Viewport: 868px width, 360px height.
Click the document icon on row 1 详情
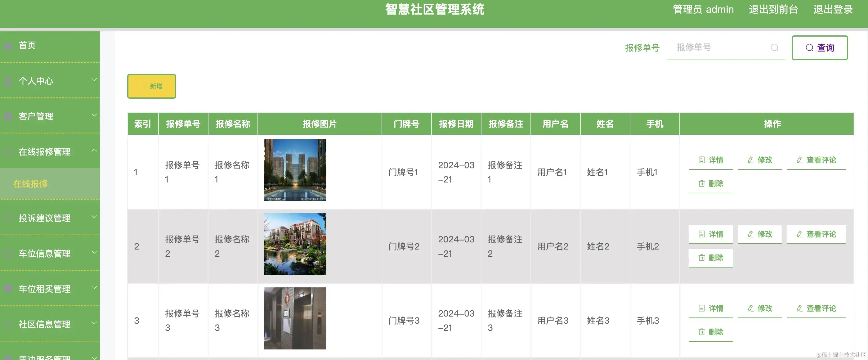[x=701, y=160]
